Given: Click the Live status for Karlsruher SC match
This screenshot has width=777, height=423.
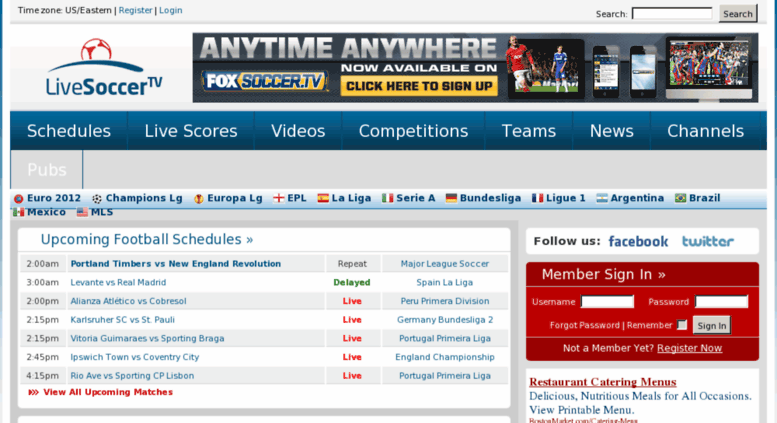Looking at the screenshot, I should pyautogui.click(x=352, y=320).
